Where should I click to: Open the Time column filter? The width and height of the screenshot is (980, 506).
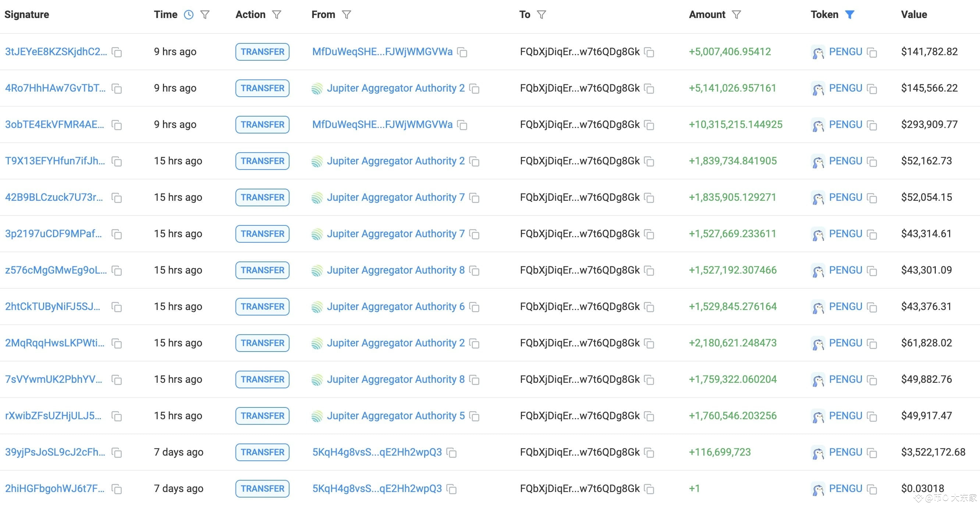(x=205, y=15)
